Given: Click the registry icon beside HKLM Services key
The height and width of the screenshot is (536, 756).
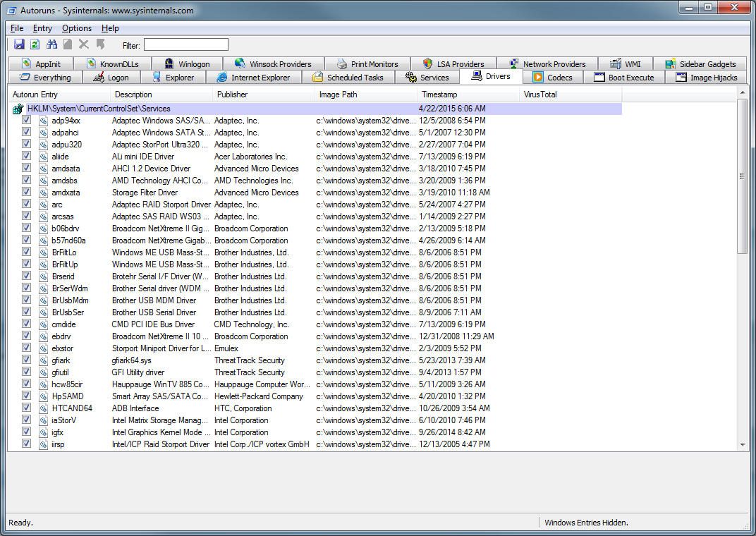Looking at the screenshot, I should [x=18, y=109].
